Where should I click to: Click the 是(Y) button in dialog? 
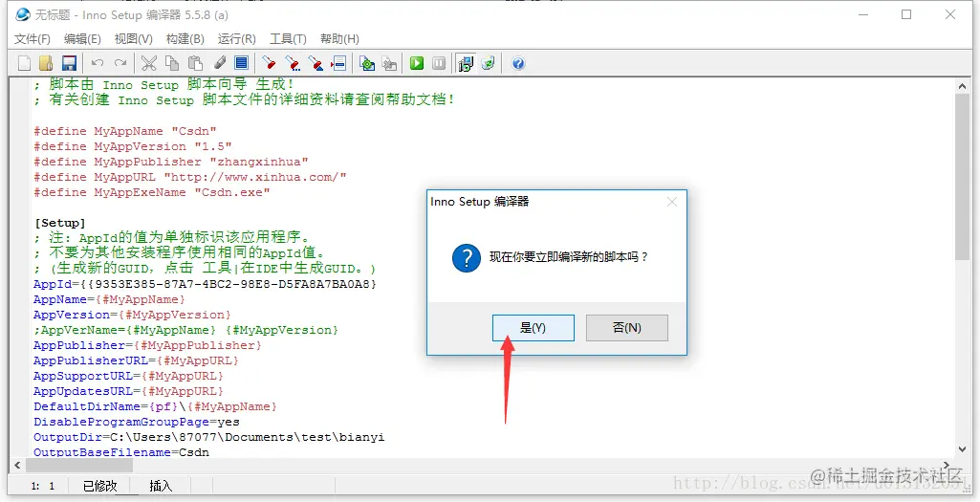(x=534, y=328)
